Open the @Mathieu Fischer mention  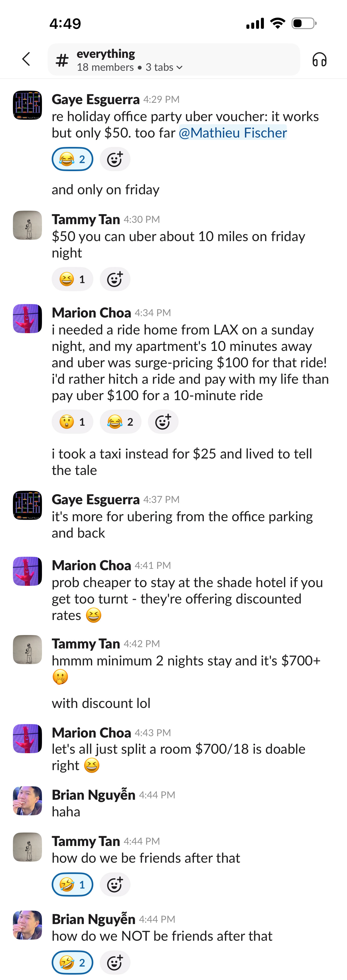tap(232, 133)
